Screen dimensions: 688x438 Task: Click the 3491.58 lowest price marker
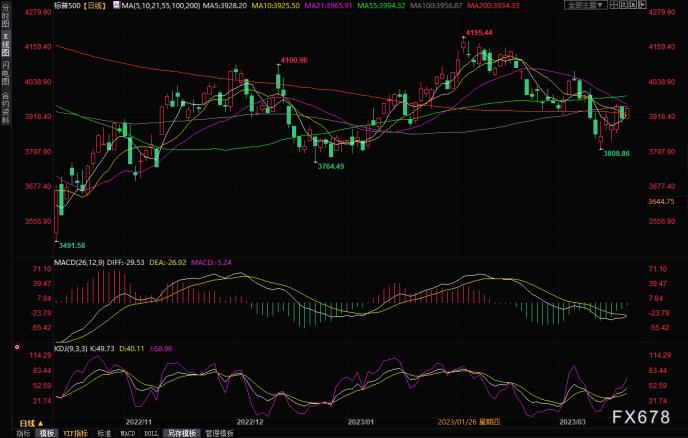[x=72, y=245]
